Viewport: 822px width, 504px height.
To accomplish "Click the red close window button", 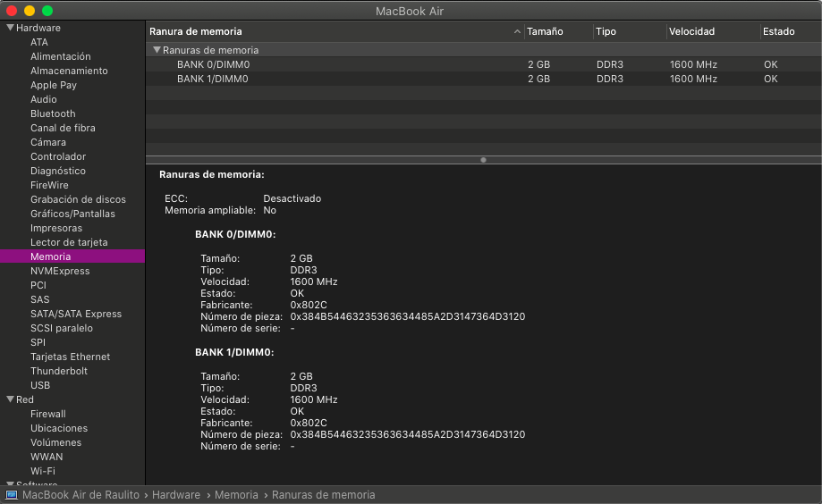I will (12, 11).
